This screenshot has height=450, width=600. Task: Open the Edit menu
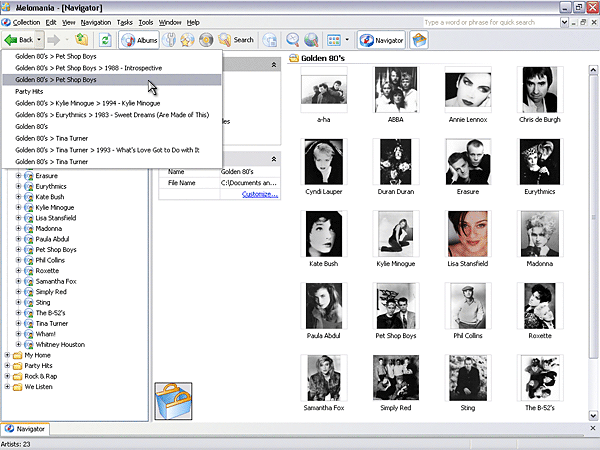(51, 23)
